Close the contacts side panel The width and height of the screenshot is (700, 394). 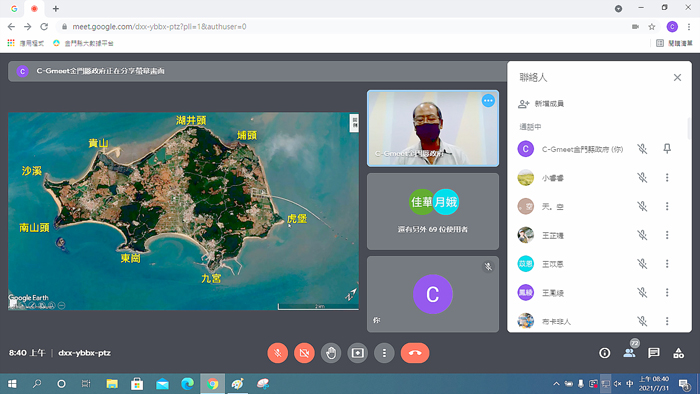[677, 78]
